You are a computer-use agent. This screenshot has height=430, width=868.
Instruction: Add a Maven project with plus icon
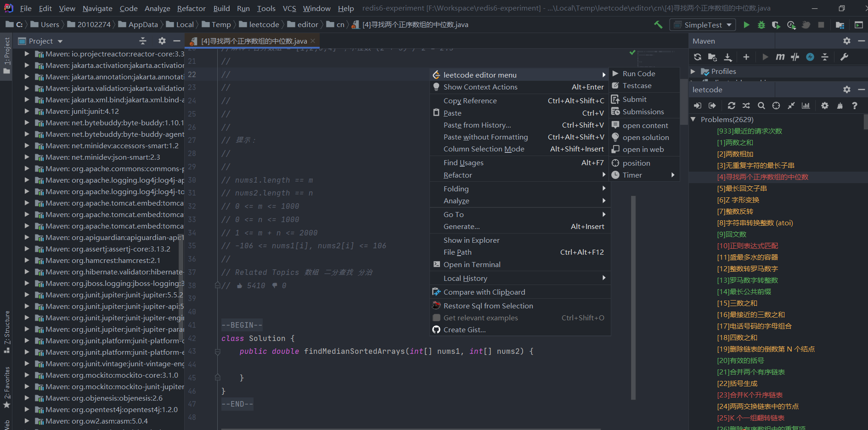click(x=746, y=57)
